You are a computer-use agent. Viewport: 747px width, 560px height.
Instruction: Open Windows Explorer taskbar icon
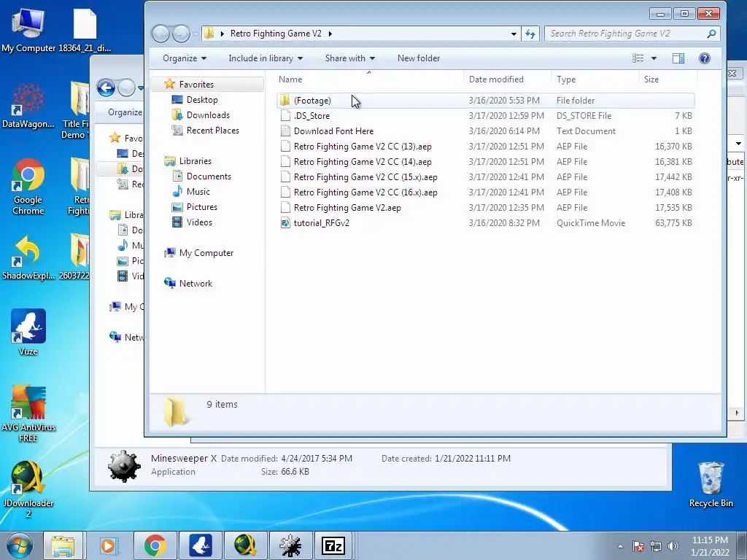coord(63,545)
